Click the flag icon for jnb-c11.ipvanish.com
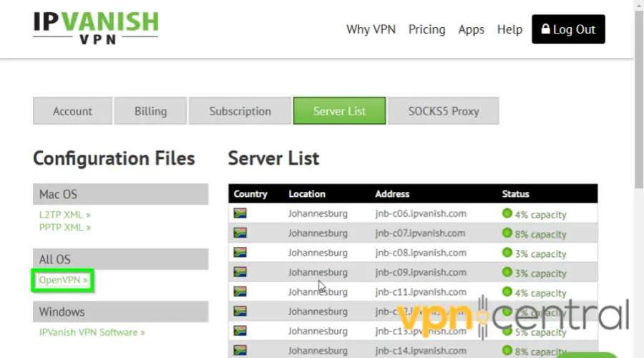Viewport: 644px width, 358px height. coord(240,291)
